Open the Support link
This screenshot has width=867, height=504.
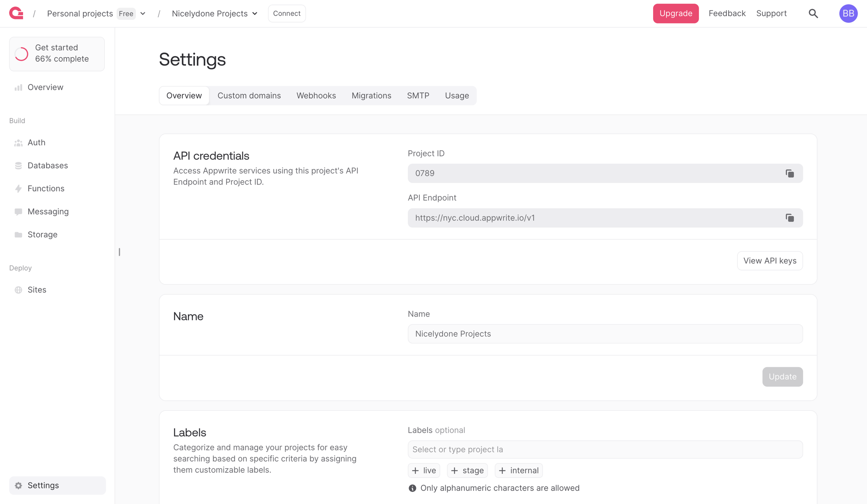point(771,13)
